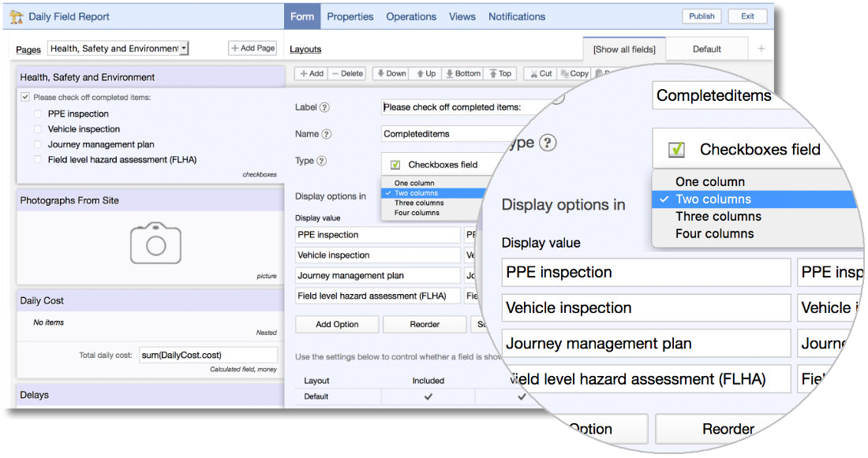The width and height of the screenshot is (868, 458).
Task: Open the Layouts link
Action: coord(305,49)
